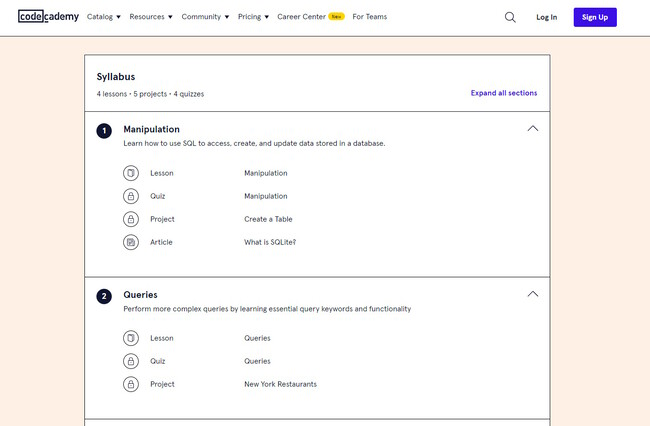Click the Codecademy logo
This screenshot has height=426, width=650.
(x=48, y=17)
